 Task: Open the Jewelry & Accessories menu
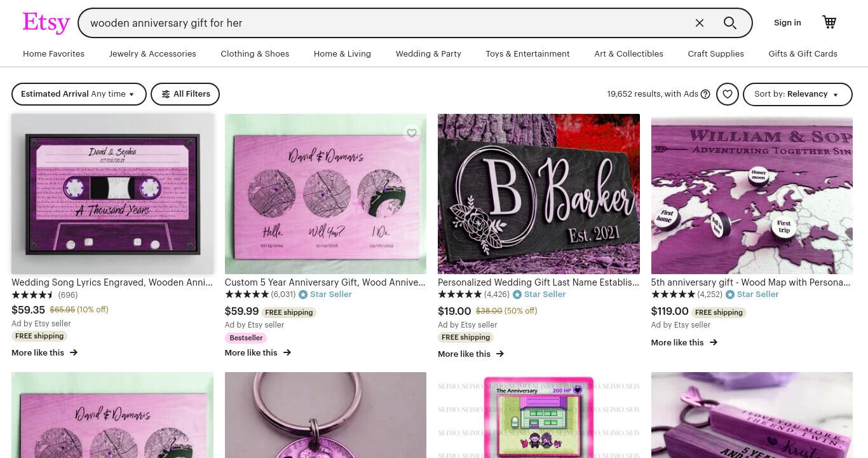coord(153,54)
